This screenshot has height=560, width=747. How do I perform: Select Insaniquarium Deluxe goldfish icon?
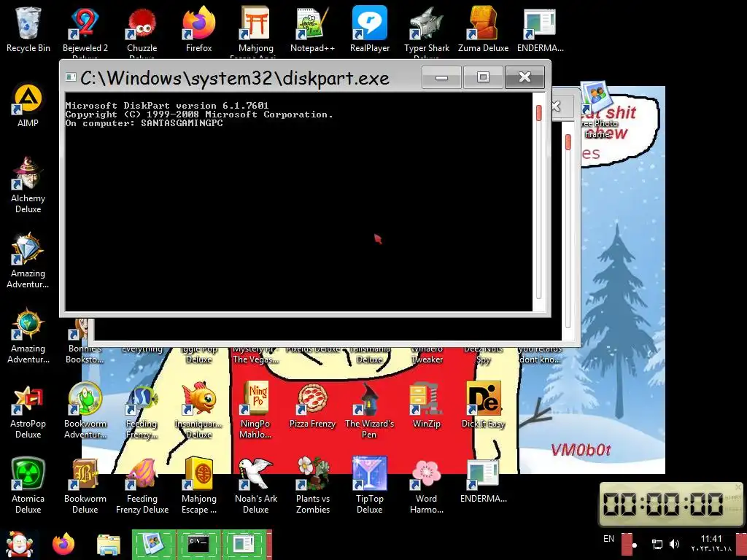coord(198,411)
